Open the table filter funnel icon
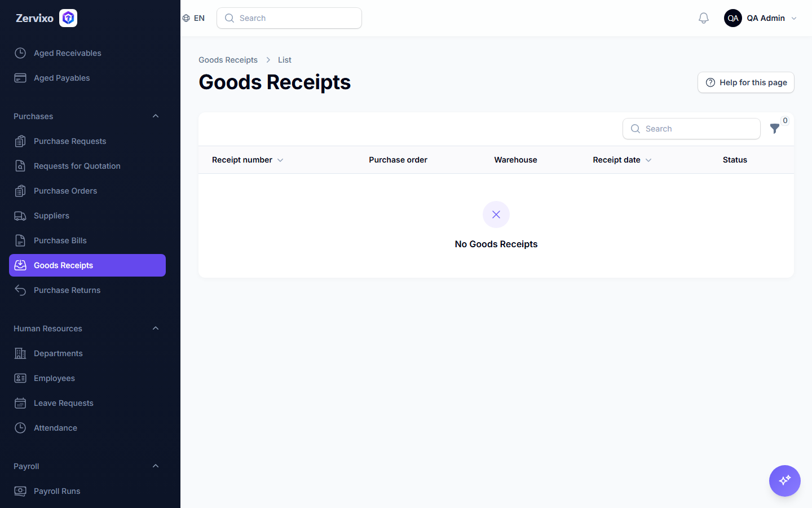 [775, 129]
